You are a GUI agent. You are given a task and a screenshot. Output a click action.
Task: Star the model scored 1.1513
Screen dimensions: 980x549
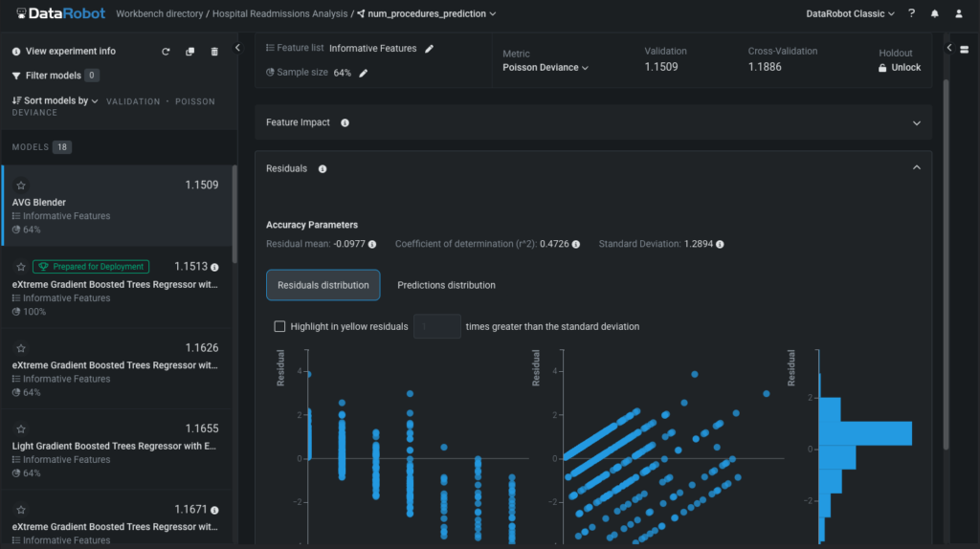click(x=21, y=267)
